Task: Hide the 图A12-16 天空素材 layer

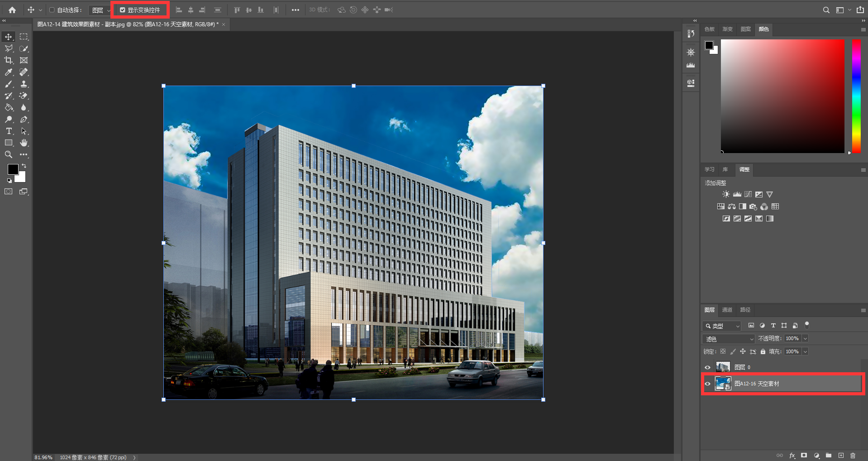Action: pos(707,384)
